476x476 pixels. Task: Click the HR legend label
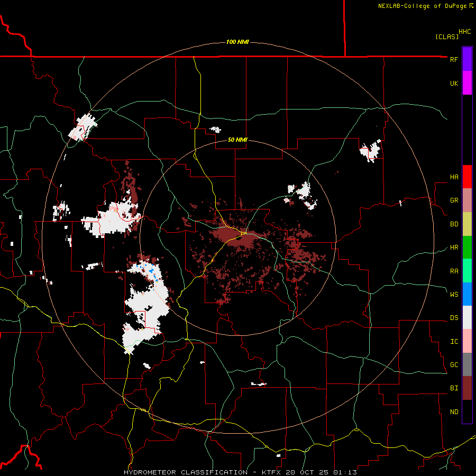pos(454,248)
